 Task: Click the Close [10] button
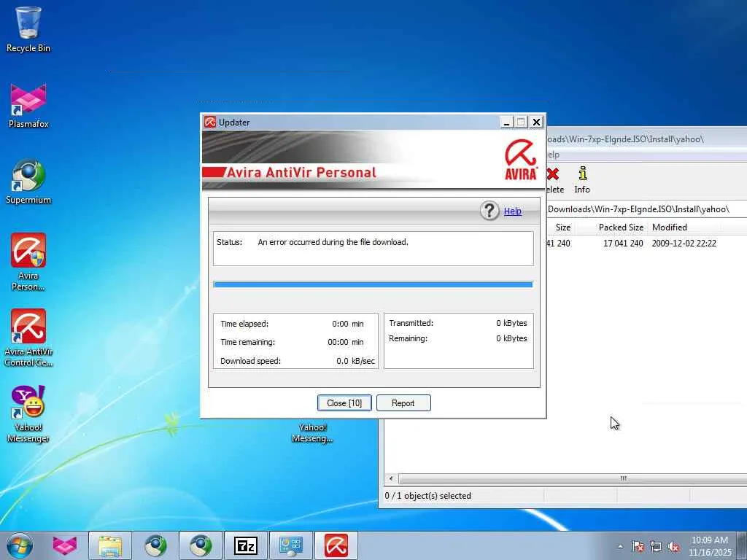coord(344,402)
